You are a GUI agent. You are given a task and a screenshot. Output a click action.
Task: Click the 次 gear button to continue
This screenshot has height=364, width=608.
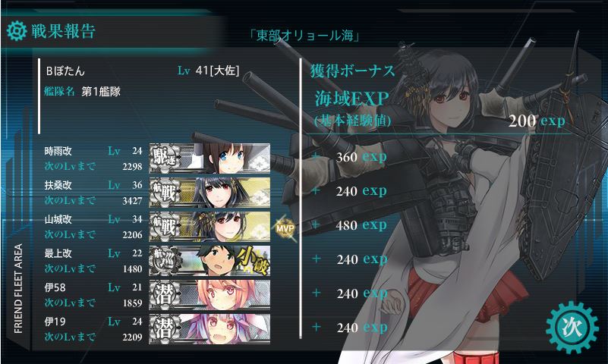pos(572,327)
